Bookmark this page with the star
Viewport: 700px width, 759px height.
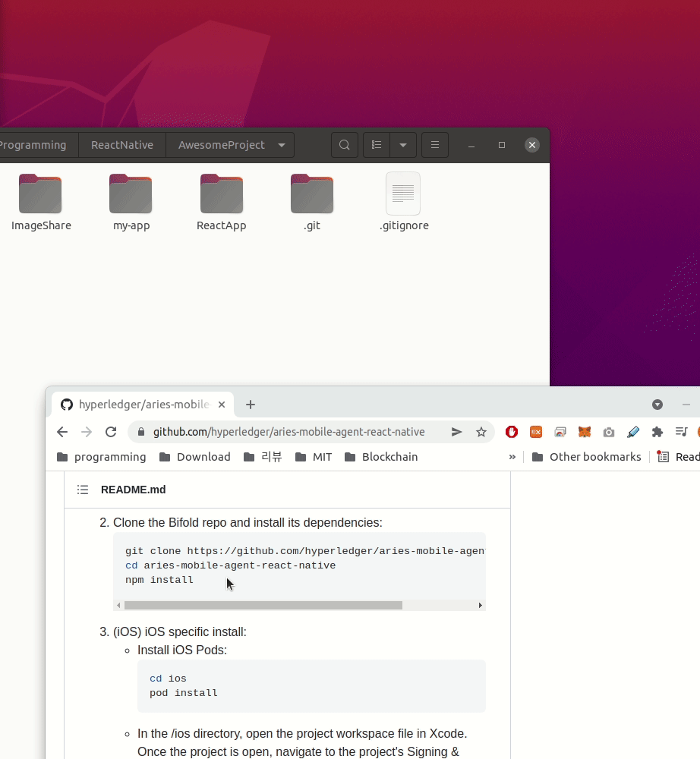(x=481, y=432)
